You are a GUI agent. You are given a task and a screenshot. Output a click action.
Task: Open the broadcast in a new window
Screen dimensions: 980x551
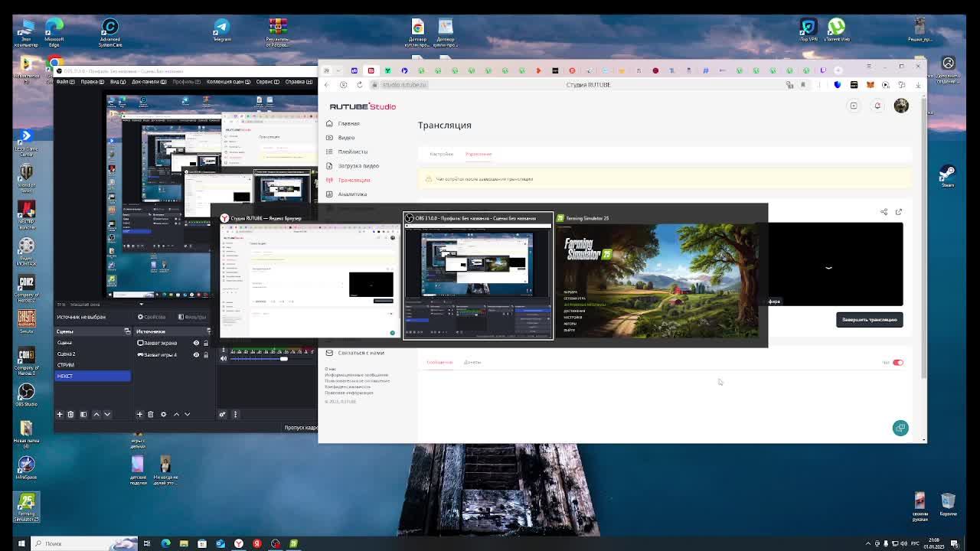click(x=899, y=212)
